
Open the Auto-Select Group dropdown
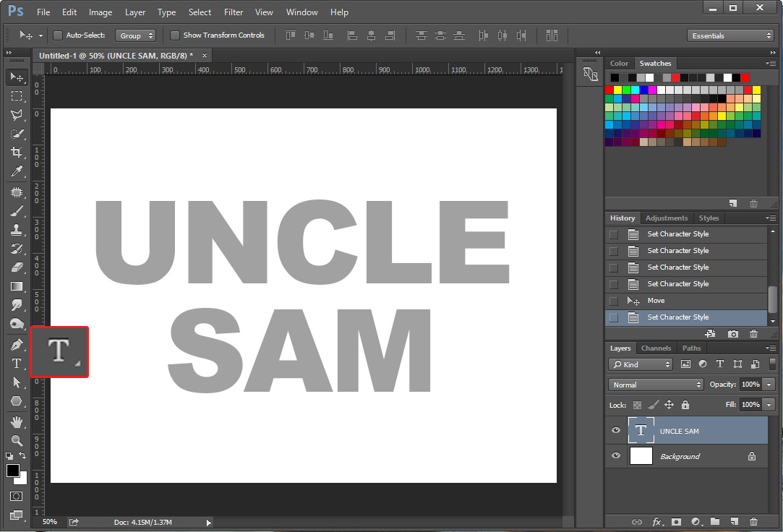click(136, 35)
